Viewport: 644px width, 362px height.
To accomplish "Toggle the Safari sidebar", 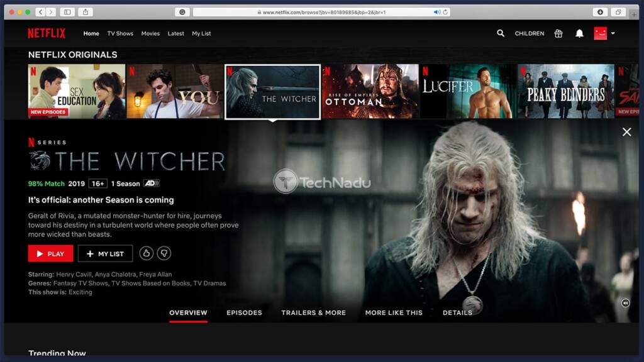I will 67,12.
